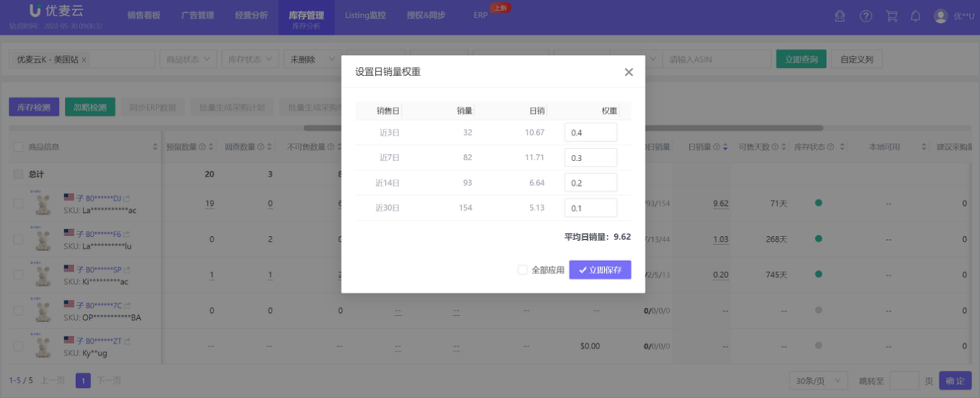The width and height of the screenshot is (980, 398).
Task: Select checkbox for B0******SP row
Action: pos(19,275)
